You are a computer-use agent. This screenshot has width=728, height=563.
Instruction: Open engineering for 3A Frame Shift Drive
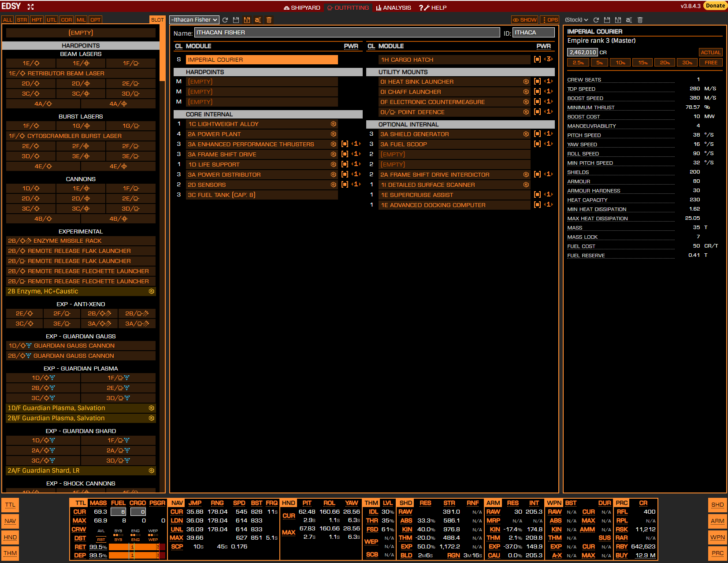[x=334, y=155]
